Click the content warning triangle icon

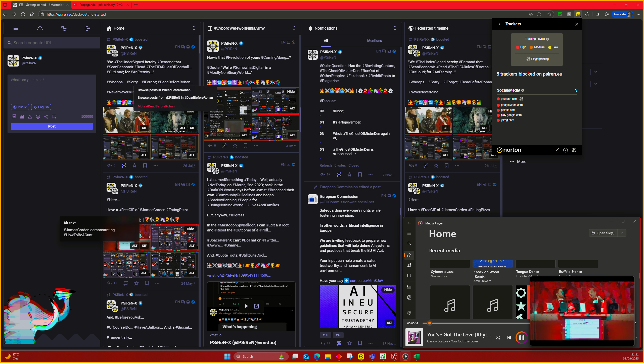click(x=30, y=116)
